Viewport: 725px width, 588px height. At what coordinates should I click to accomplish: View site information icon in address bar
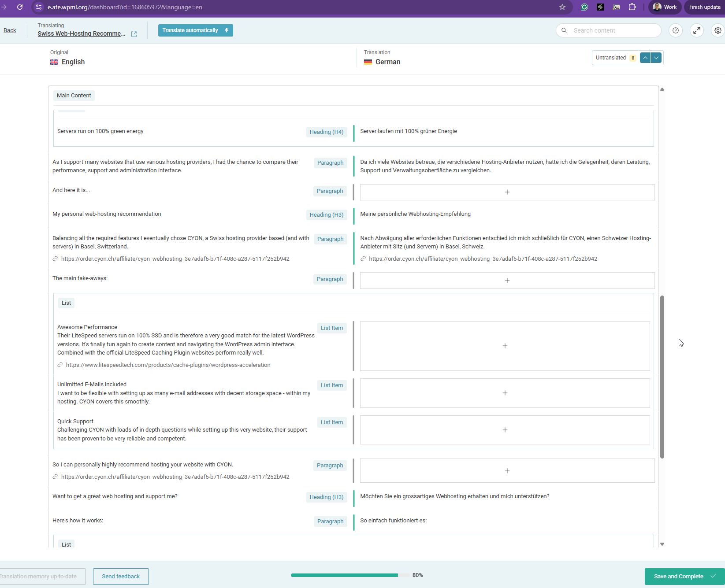click(x=39, y=7)
